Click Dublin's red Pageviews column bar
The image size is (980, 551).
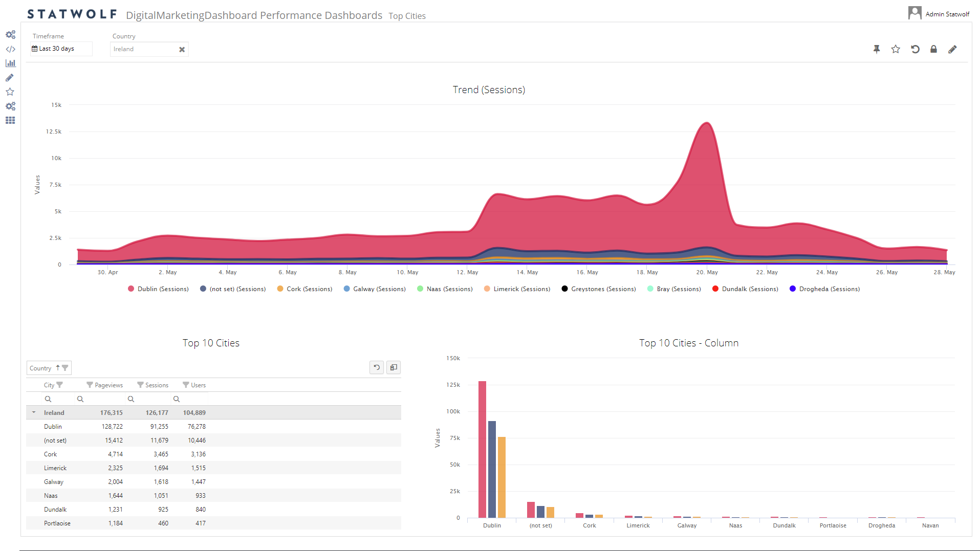(x=482, y=449)
